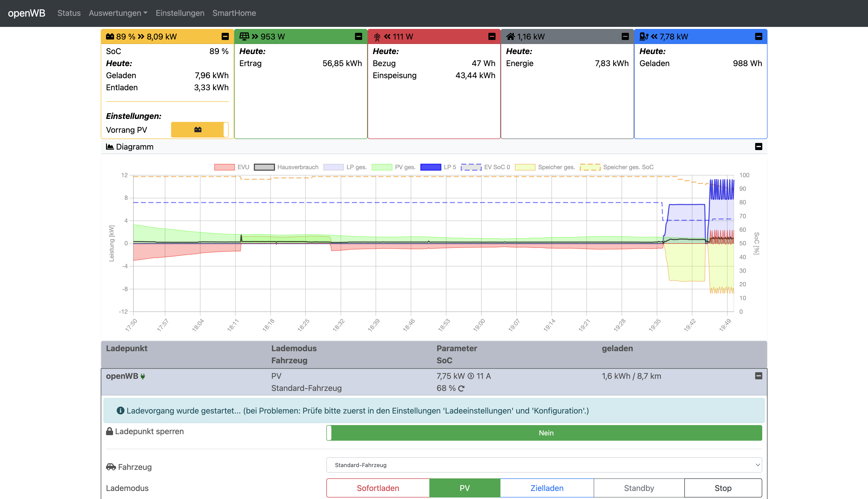
Task: Open the Fahrzeug Standard-Fahrzeug dropdown
Action: 544,465
